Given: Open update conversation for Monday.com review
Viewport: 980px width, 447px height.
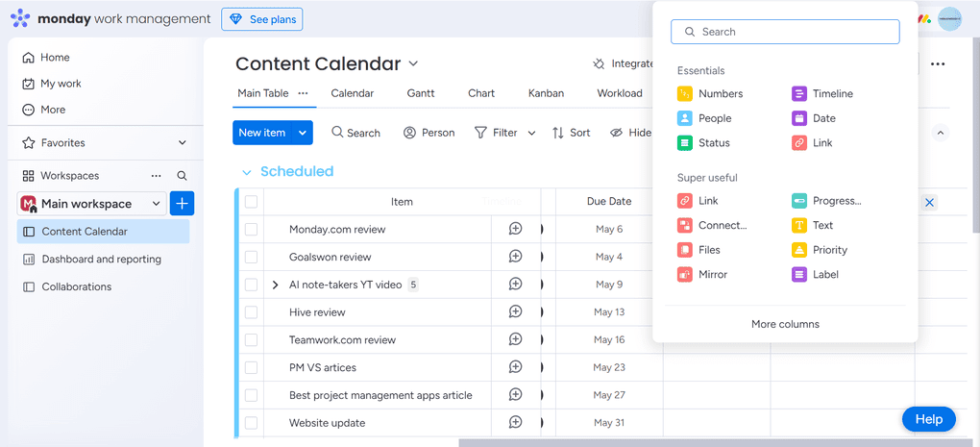Looking at the screenshot, I should 515,229.
